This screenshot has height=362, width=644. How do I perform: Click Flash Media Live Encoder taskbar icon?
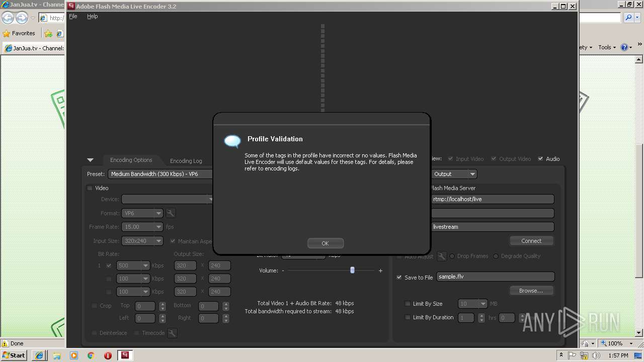125,355
